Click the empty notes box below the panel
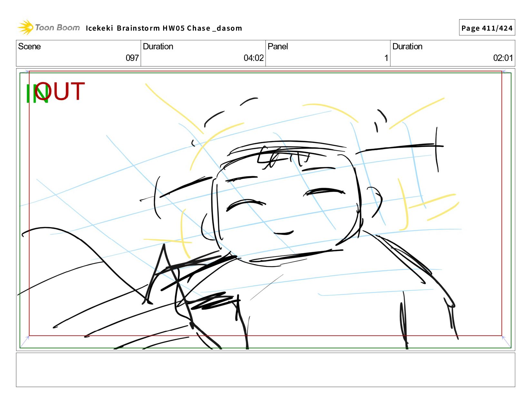 (265, 370)
